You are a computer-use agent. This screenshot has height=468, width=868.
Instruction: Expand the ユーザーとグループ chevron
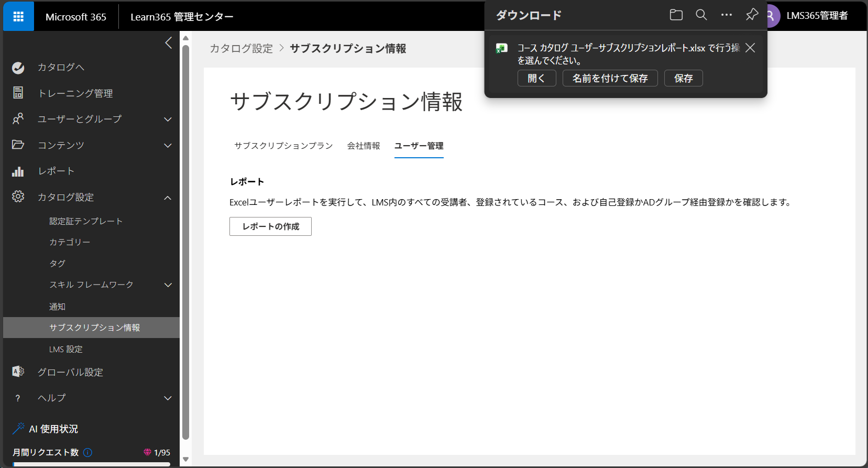(x=168, y=119)
